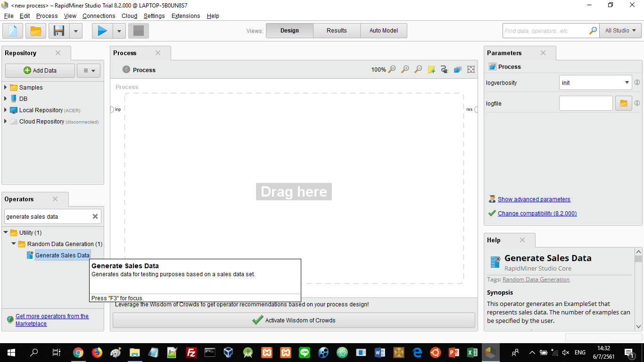Viewport: 644px width, 362px height.
Task: Run the process with the blue play button
Action: tap(102, 31)
